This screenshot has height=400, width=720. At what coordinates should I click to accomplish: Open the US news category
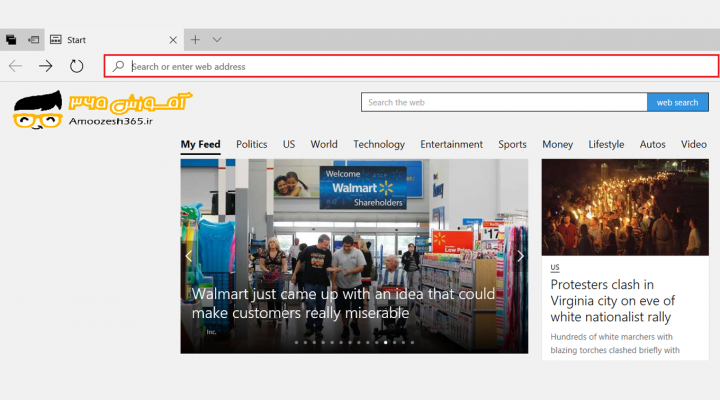coord(289,144)
